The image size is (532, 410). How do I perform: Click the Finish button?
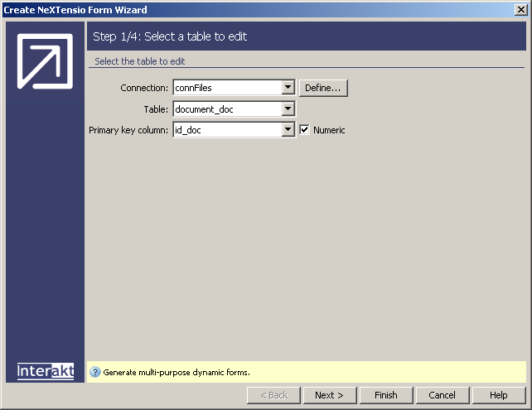click(x=385, y=395)
